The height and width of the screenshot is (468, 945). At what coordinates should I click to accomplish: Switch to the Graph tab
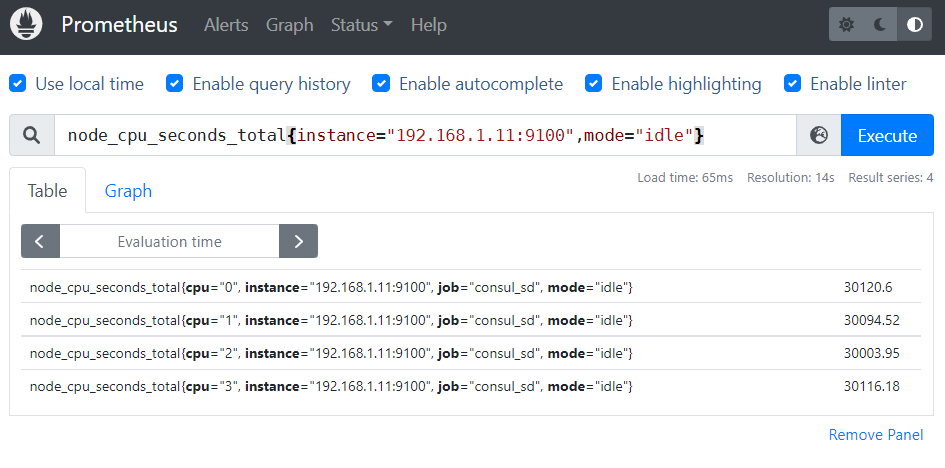128,191
